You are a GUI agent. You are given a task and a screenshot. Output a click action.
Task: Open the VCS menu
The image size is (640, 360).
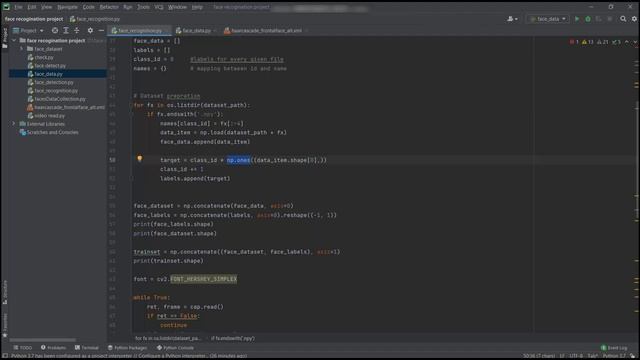click(159, 7)
